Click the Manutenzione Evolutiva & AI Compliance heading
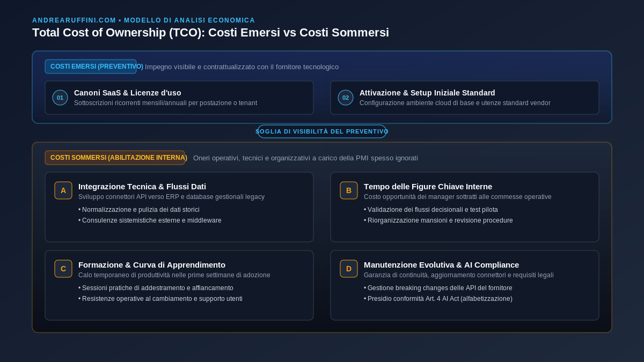The image size is (644, 362). point(441,265)
